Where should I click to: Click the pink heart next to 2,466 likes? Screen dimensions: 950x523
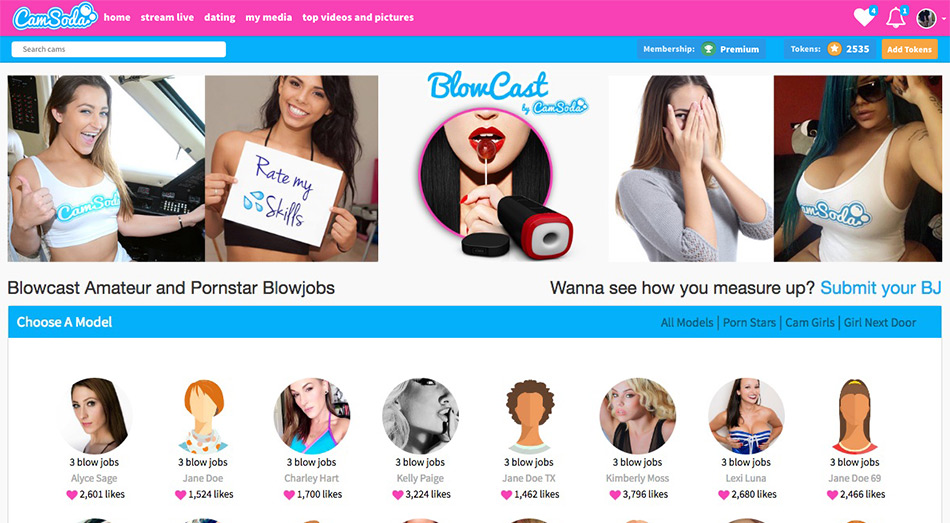pyautogui.click(x=832, y=495)
